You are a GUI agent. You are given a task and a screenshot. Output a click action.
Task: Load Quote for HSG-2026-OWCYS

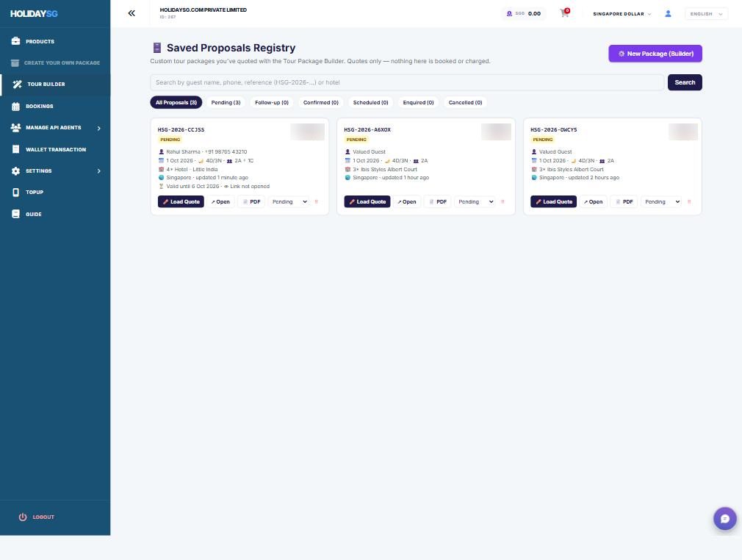[x=553, y=201]
